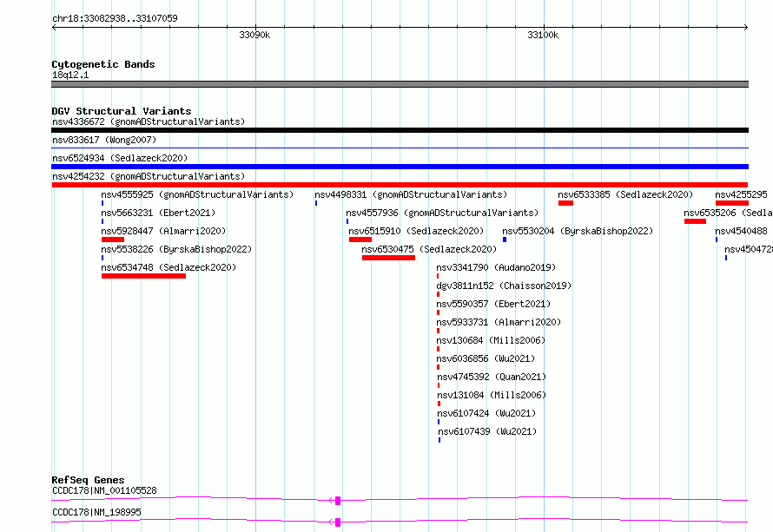The width and height of the screenshot is (773, 532).
Task: Click the nsv6535206 variant label
Action: pyautogui.click(x=728, y=213)
